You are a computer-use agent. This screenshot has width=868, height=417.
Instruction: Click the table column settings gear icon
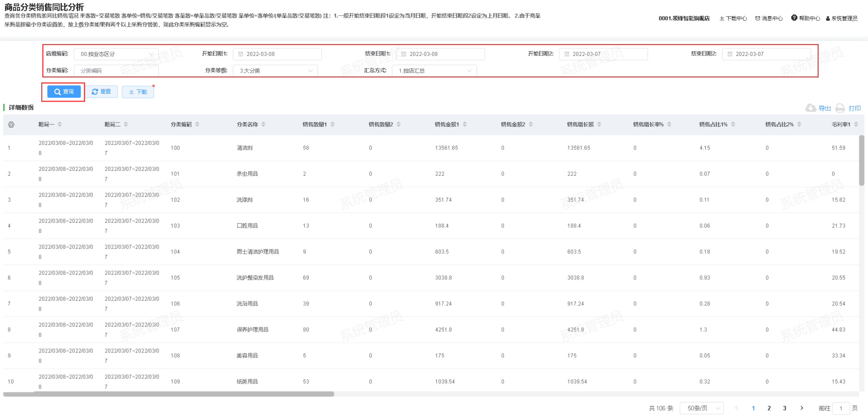coord(11,125)
